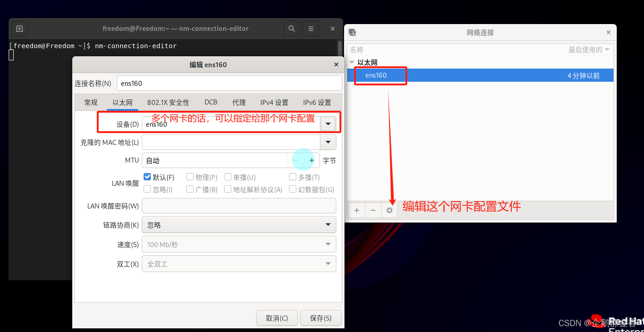Click the 连接名称(N) text field
This screenshot has width=644, height=332.
click(x=230, y=83)
